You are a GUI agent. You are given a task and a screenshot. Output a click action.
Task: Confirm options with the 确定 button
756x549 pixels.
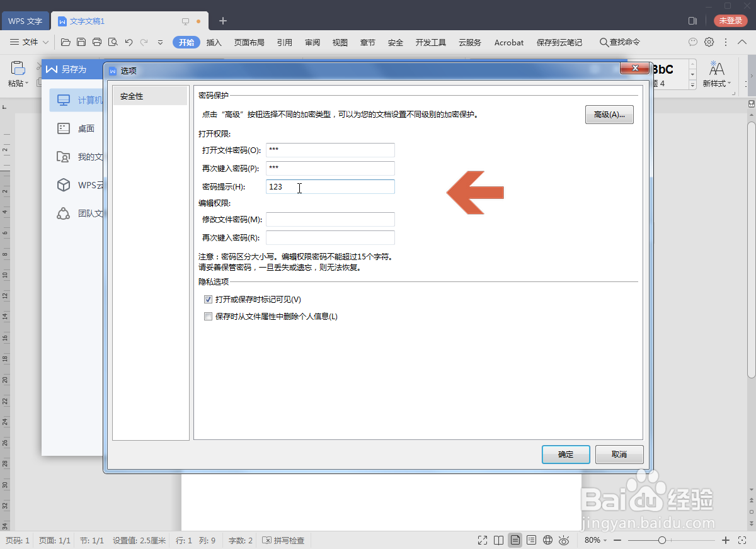click(x=565, y=454)
